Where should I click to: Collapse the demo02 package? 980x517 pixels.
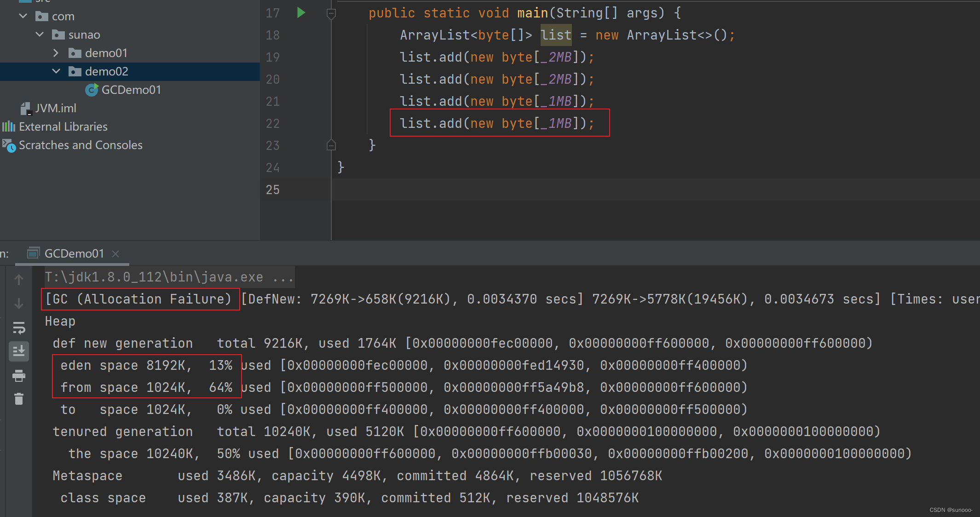click(56, 71)
